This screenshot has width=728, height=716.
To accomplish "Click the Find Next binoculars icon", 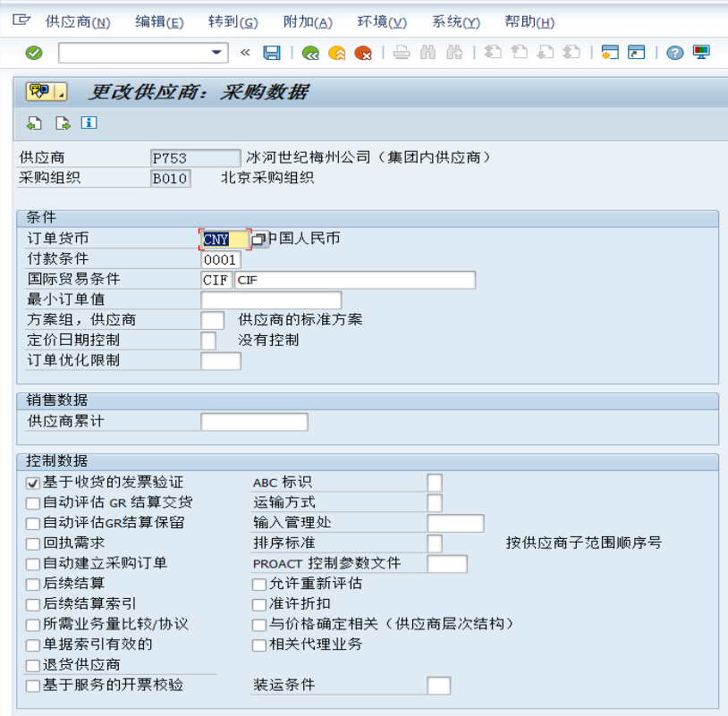I will (454, 53).
